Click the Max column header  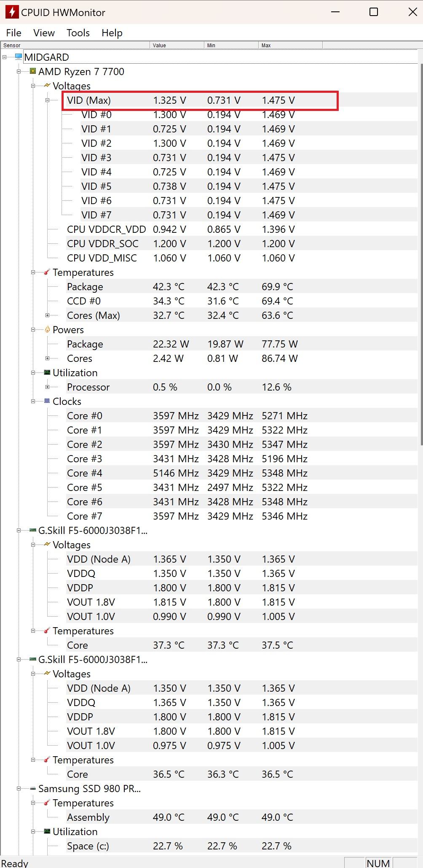290,45
